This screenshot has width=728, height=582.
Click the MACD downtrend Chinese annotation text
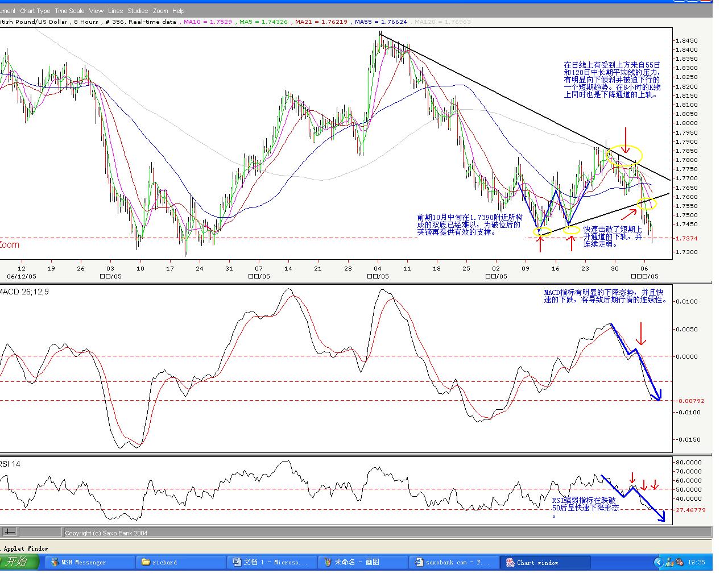click(606, 296)
